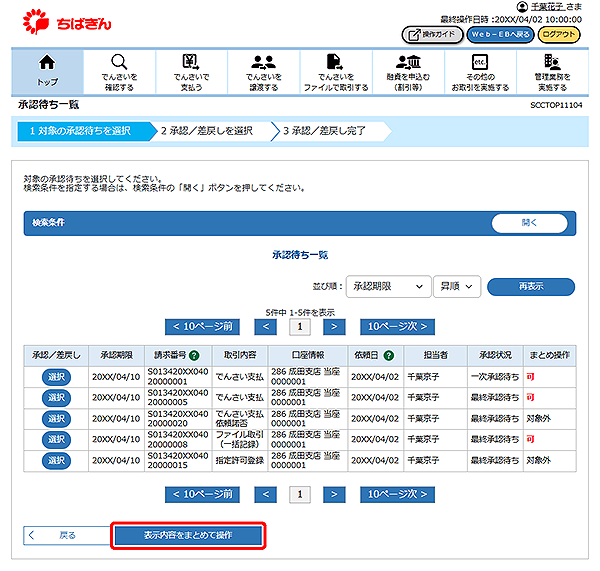Return to Web-EB
This screenshot has width=600, height=571.
tap(501, 35)
